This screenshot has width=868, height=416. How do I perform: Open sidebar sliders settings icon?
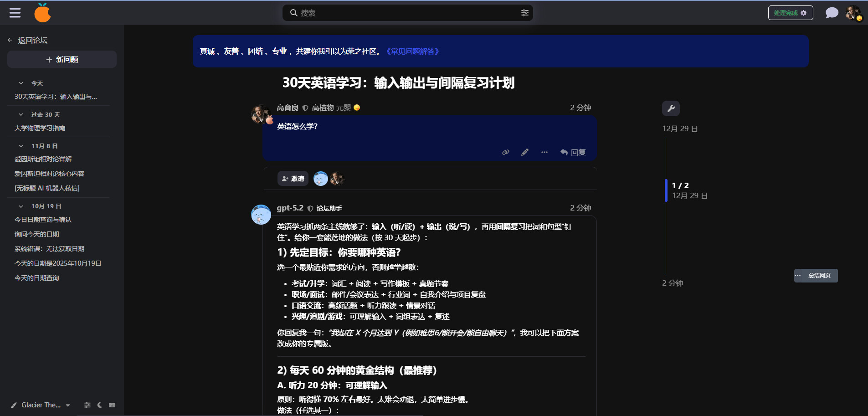pos(87,405)
